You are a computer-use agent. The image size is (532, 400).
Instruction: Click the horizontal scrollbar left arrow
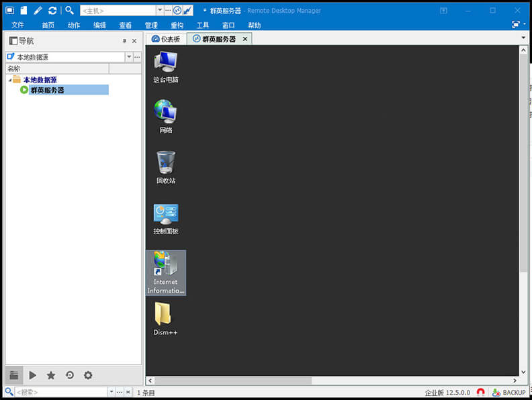150,381
